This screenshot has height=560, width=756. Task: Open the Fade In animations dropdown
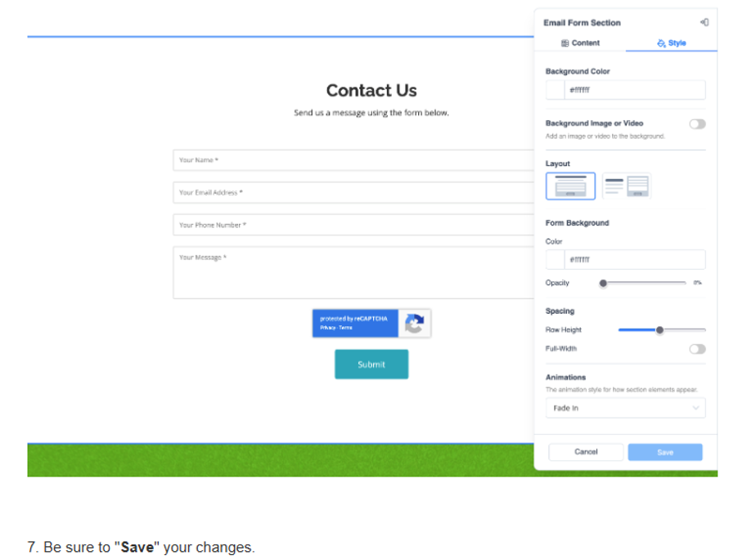(625, 408)
